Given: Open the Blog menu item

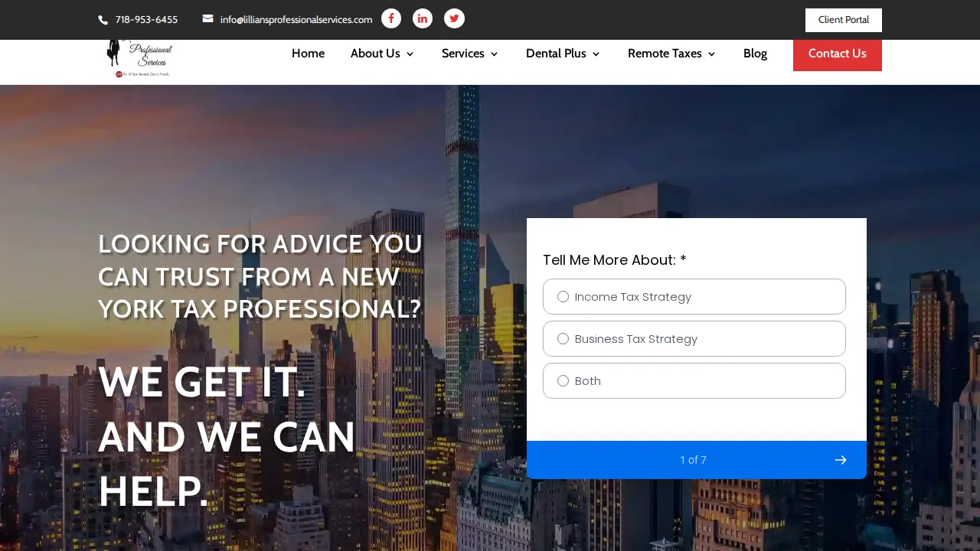Looking at the screenshot, I should tap(755, 54).
